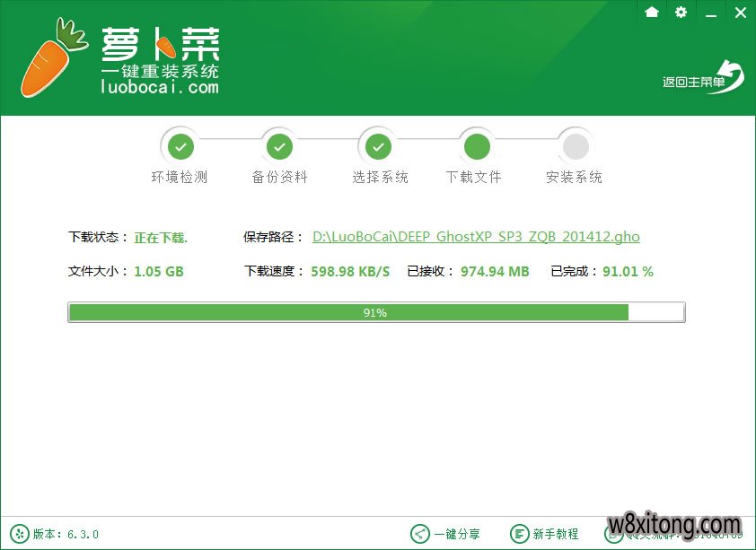The image size is (756, 550).
Task: Select the active 下载文件 step circle
Action: pyautogui.click(x=476, y=145)
